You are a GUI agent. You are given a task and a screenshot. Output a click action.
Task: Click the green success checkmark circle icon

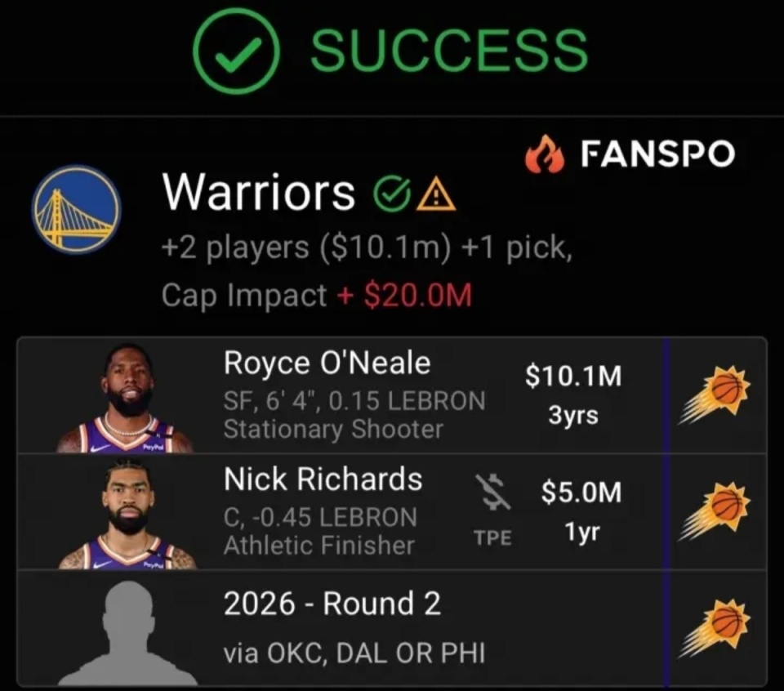(236, 51)
